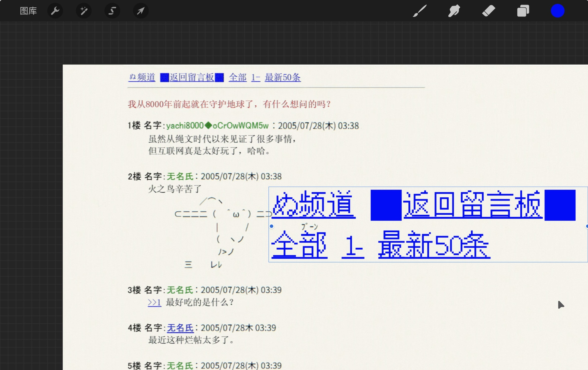The image size is (588, 370).
Task: Click the small ぬ频道 link at top
Action: pyautogui.click(x=142, y=77)
